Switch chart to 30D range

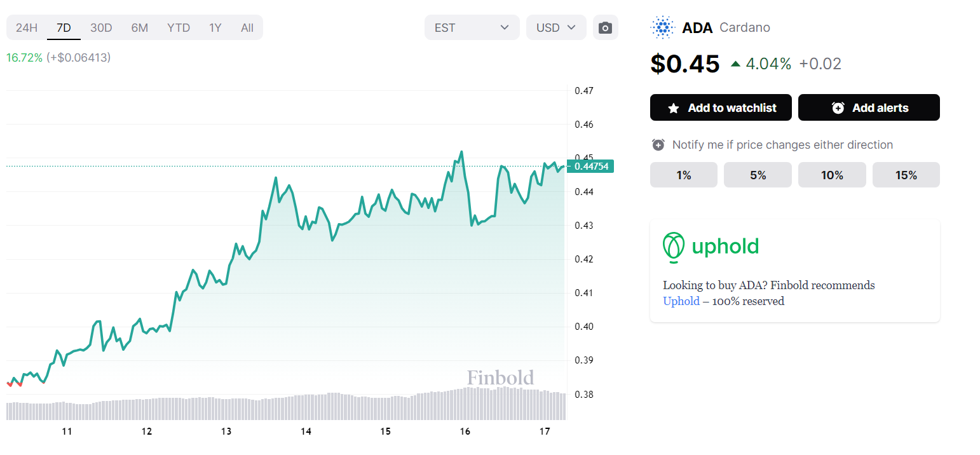pyautogui.click(x=101, y=27)
